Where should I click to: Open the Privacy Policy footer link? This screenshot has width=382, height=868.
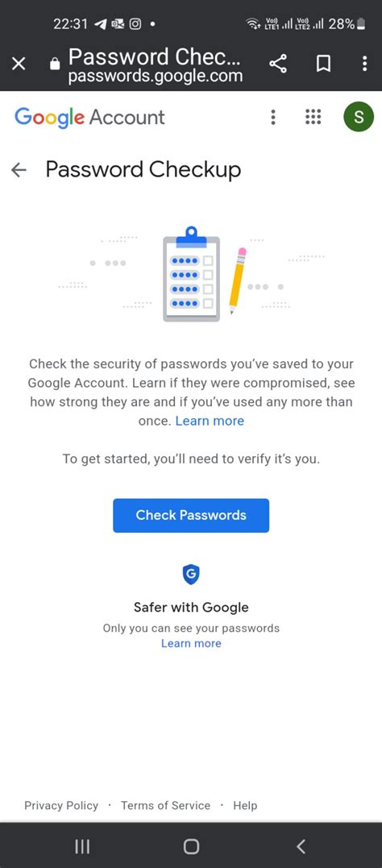click(61, 805)
